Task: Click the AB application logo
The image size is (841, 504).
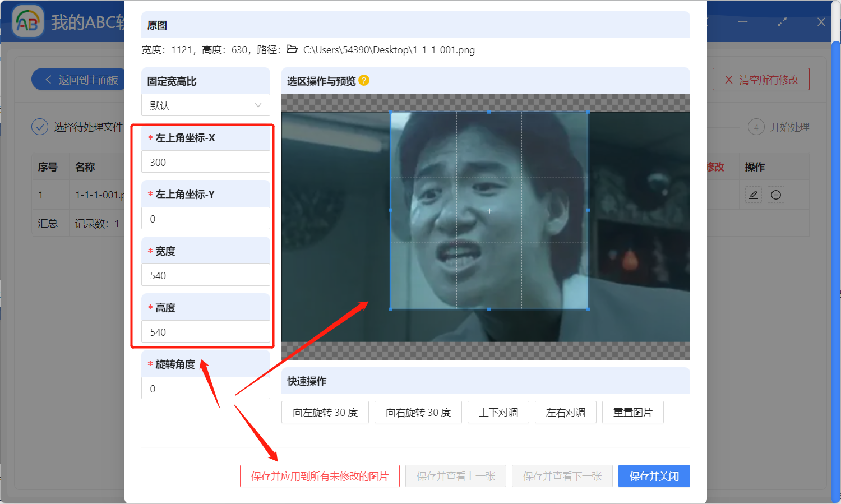Action: tap(27, 21)
